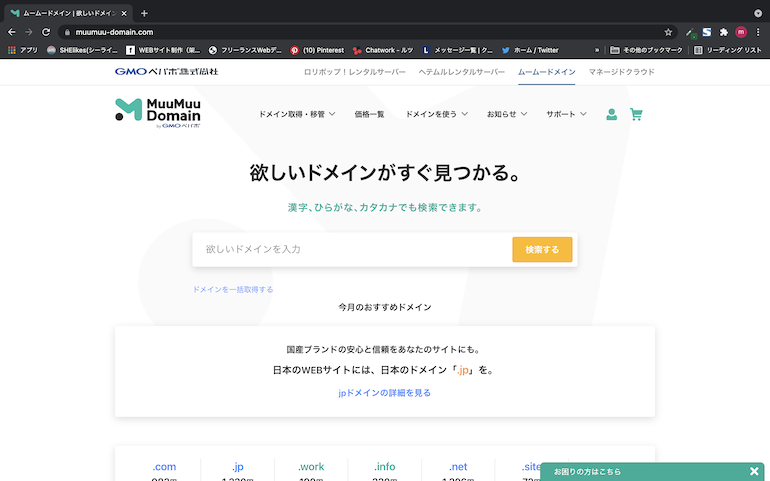Open WEBサイト制作 bookmark
Viewport: 770px width, 481px height.
163,50
